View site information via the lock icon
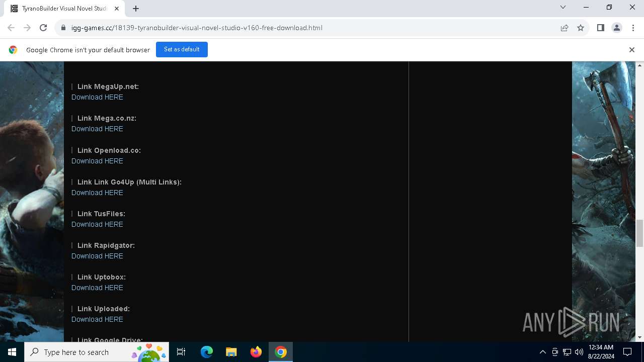644x362 pixels. point(63,28)
